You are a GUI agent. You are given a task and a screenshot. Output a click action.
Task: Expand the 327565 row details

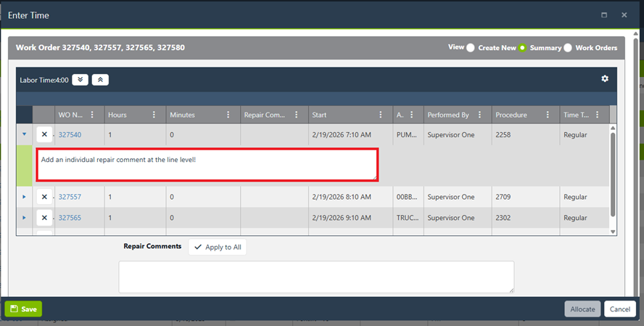click(x=24, y=218)
